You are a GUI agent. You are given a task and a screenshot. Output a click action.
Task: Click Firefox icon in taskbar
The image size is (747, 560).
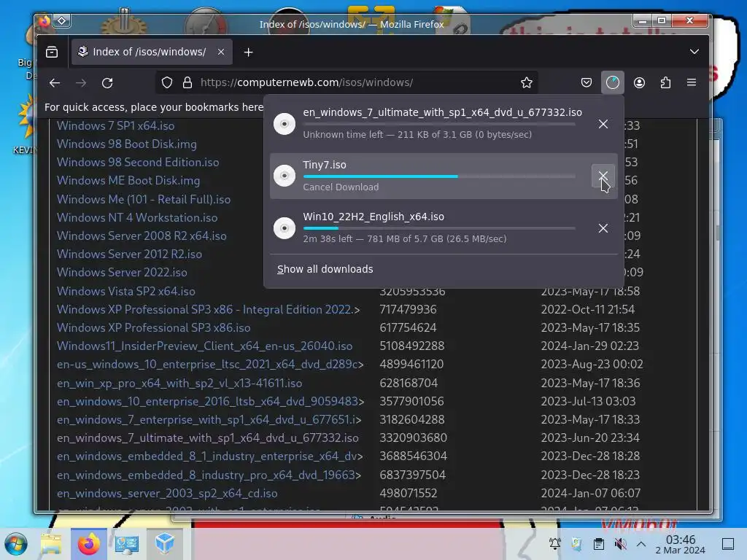pyautogui.click(x=88, y=544)
